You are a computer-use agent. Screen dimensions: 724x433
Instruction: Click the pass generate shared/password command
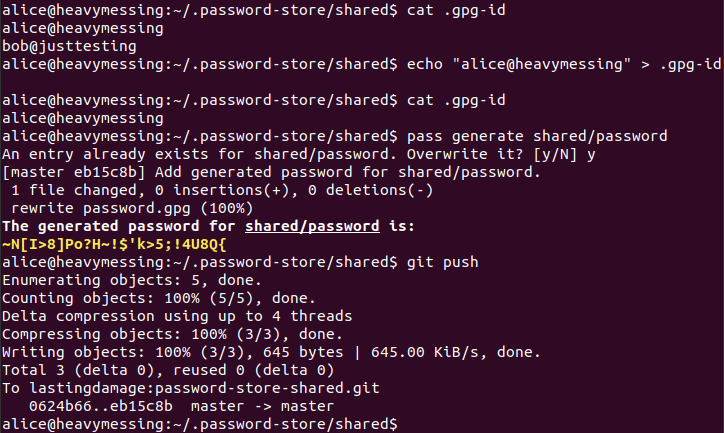pos(537,136)
